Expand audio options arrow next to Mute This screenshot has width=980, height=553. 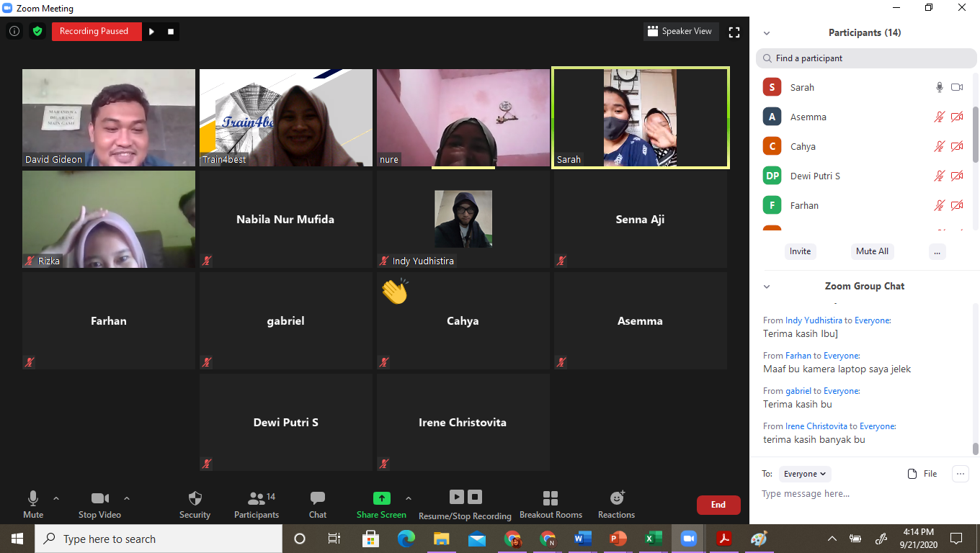(56, 498)
